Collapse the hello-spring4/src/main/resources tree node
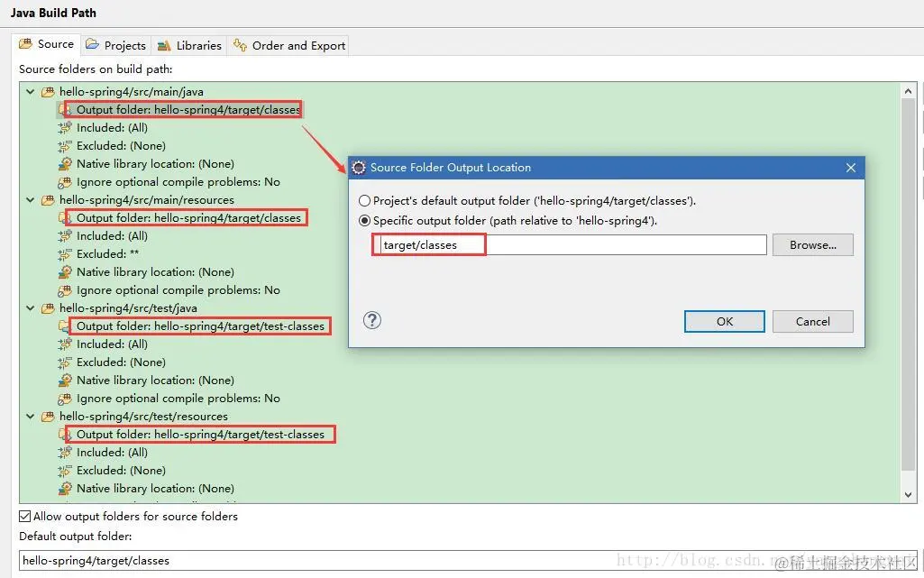The width and height of the screenshot is (924, 578). coord(30,200)
